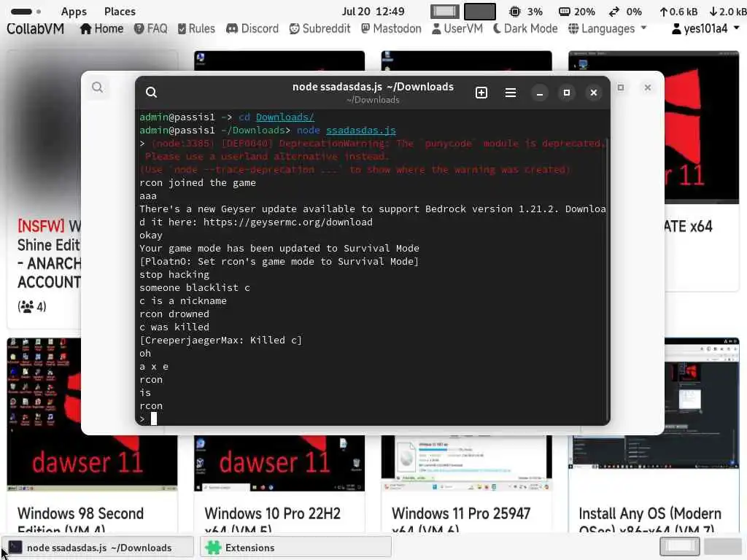This screenshot has width=747, height=560.
Task: Open the Subreddit link
Action: 320,28
